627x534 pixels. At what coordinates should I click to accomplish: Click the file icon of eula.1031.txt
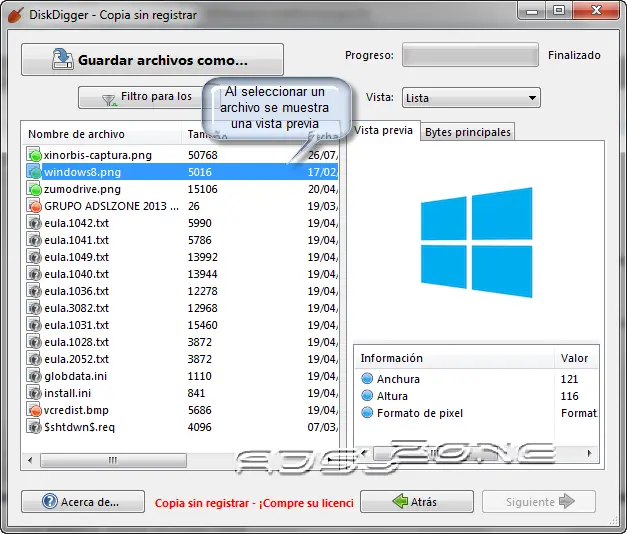(34, 325)
